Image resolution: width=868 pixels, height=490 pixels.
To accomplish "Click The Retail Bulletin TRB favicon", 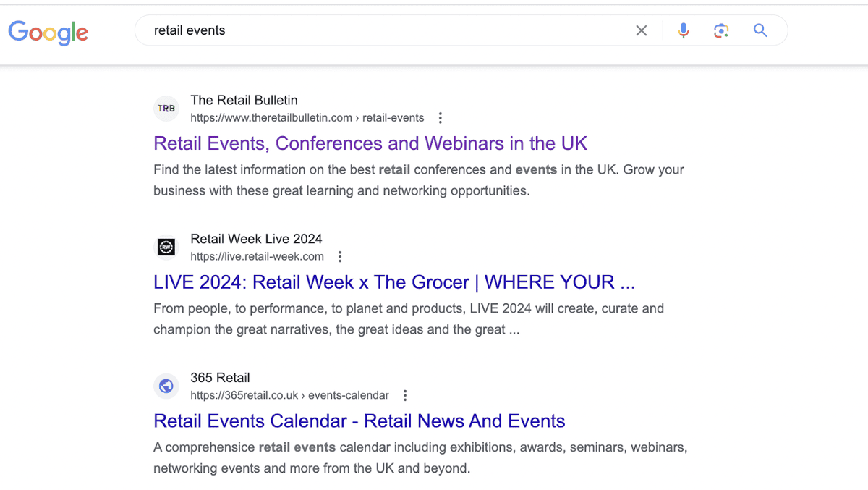I will 166,109.
